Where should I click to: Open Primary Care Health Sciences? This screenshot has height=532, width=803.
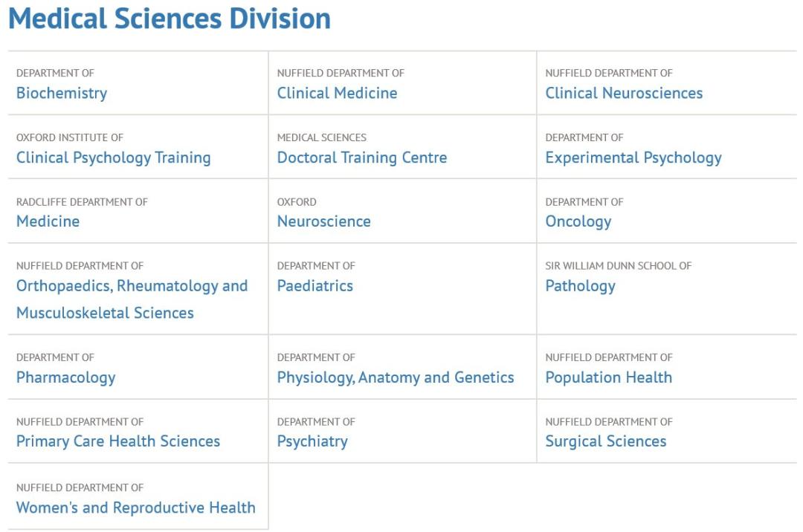[x=118, y=441]
